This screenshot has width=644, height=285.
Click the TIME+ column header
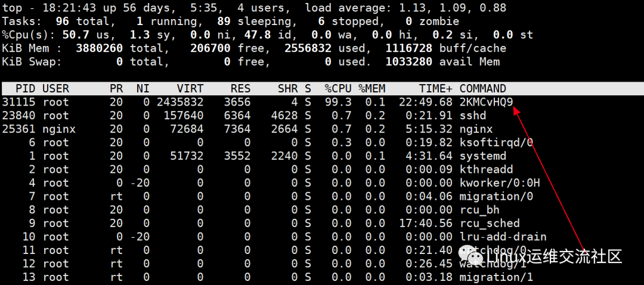[x=436, y=88]
